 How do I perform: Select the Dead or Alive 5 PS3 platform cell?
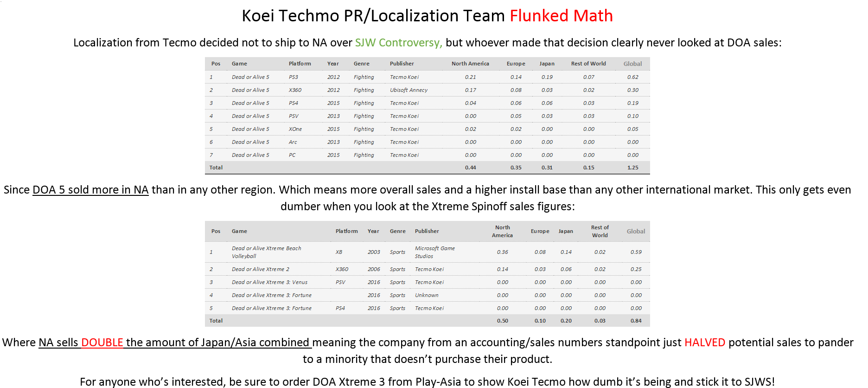click(x=293, y=77)
